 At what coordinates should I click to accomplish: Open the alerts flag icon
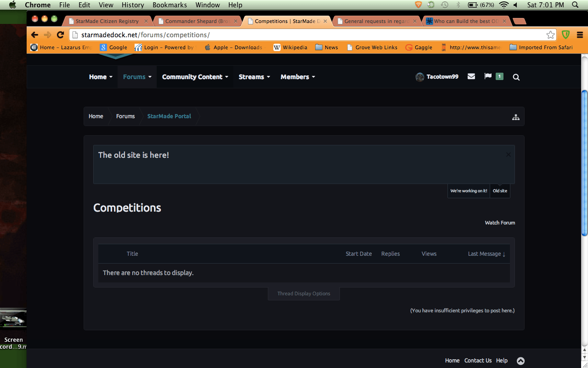tap(488, 76)
